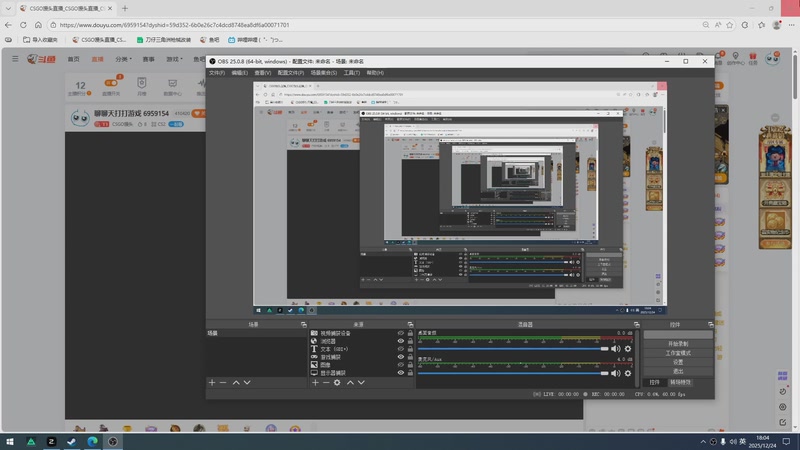Viewport: 800px width, 450px height.
Task: Open OBS 查看(V) menu
Action: click(x=263, y=73)
